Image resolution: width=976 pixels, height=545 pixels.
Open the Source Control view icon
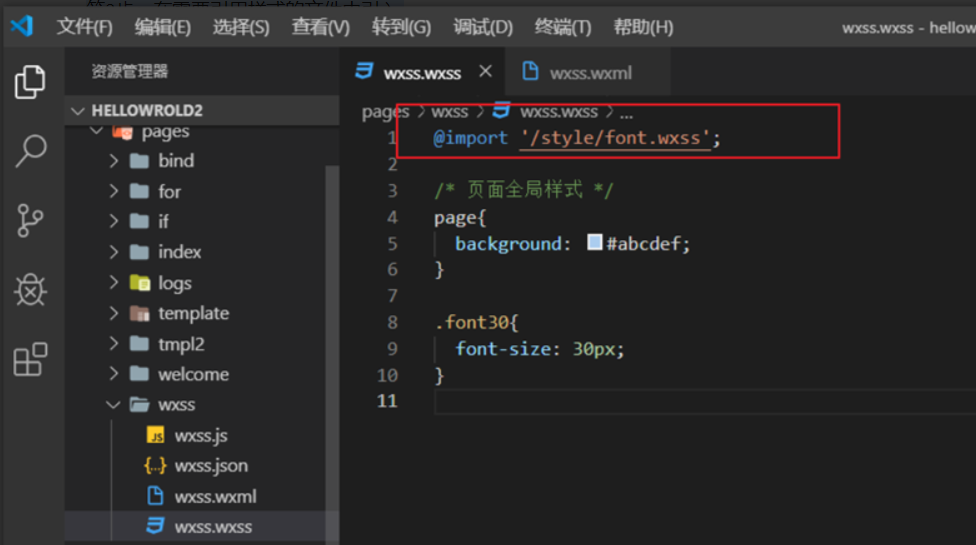point(30,221)
